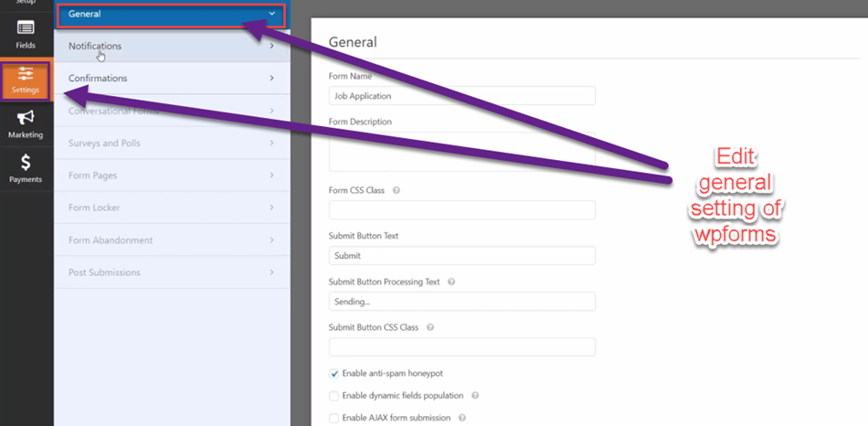Expand the Form Abandonment chevron

271,240
